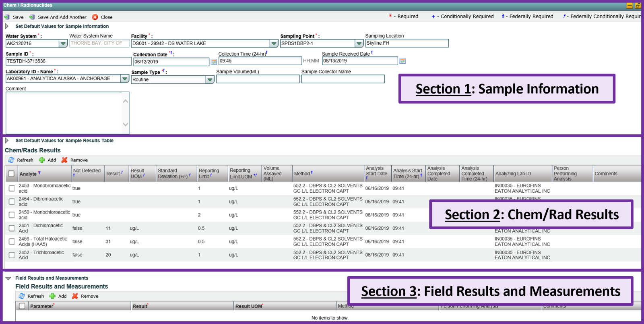Sort by the Method column header
The image size is (644, 324).
(x=302, y=174)
